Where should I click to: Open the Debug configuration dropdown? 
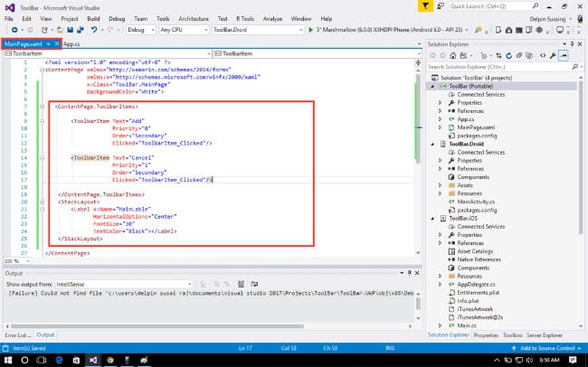point(140,30)
